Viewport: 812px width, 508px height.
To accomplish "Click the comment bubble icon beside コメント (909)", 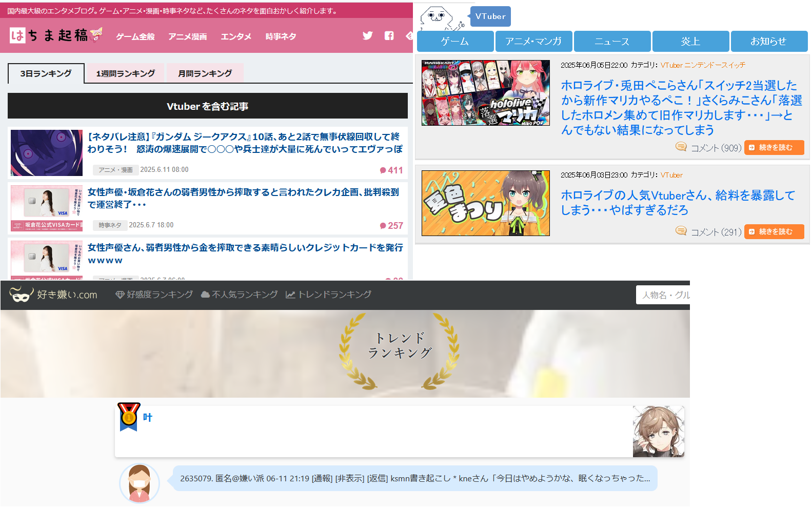I will coord(681,147).
